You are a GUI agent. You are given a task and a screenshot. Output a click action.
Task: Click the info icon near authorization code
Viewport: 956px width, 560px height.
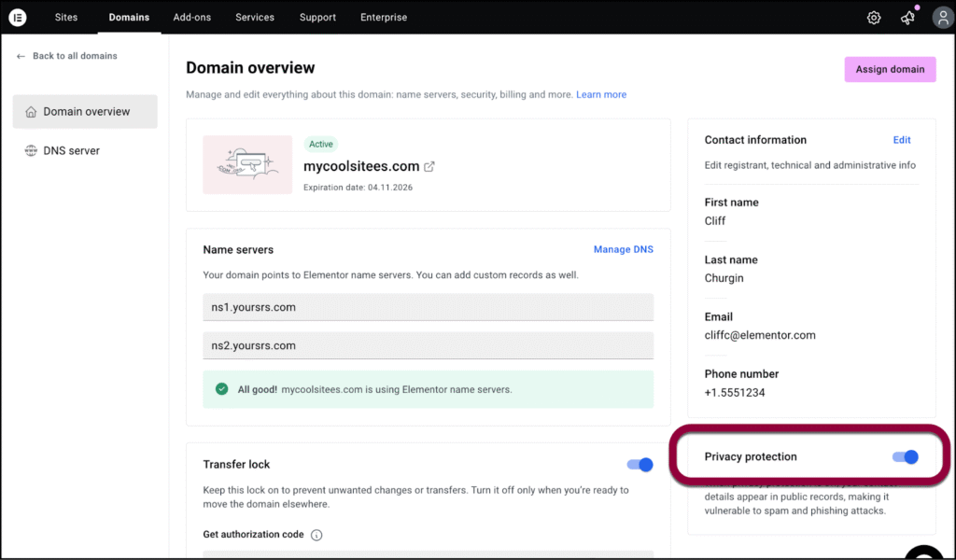(316, 536)
